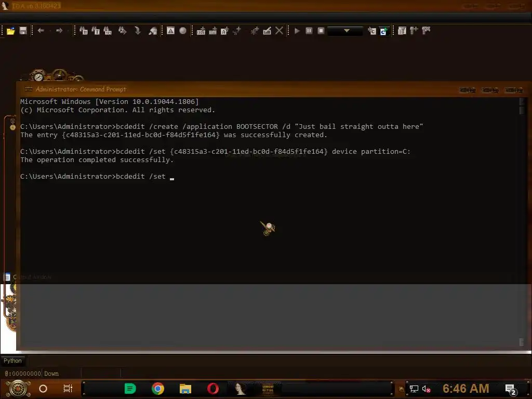This screenshot has width=532, height=399.
Task: Click the string 'A' toolbar icon
Action: [x=224, y=31]
